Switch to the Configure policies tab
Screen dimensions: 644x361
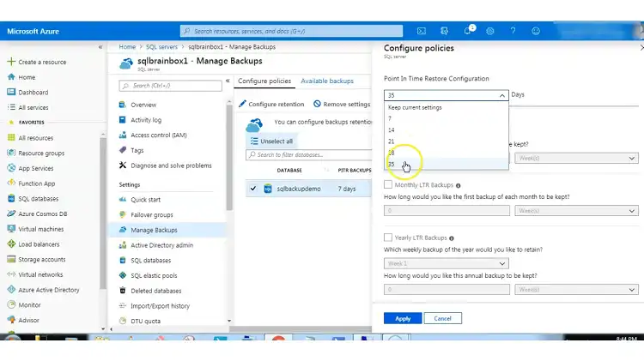[x=264, y=81]
